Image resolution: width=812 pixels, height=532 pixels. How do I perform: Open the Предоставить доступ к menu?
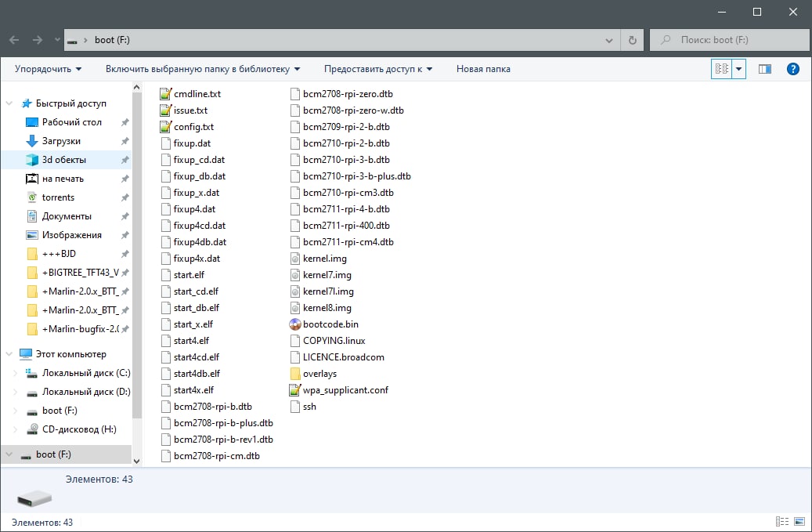tap(378, 69)
